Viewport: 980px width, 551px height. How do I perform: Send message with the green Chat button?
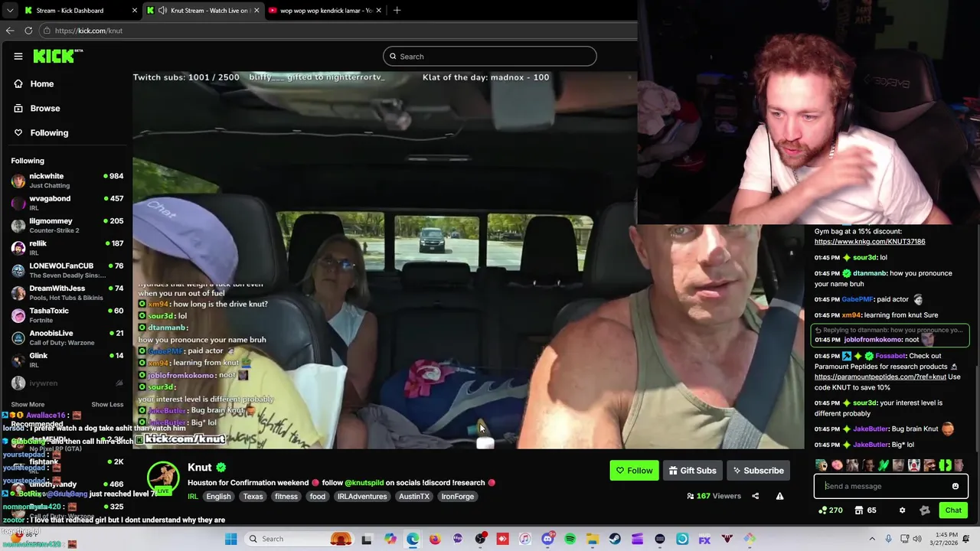(953, 510)
